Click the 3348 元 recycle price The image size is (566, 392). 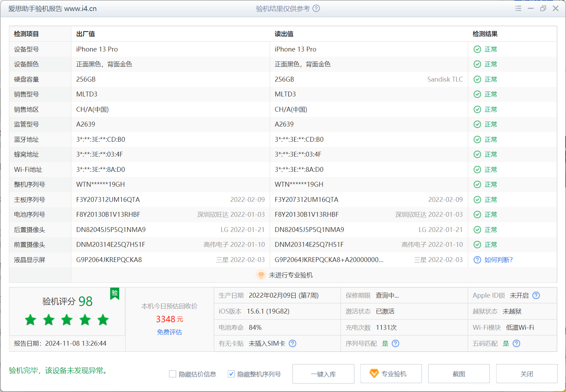[x=170, y=319]
